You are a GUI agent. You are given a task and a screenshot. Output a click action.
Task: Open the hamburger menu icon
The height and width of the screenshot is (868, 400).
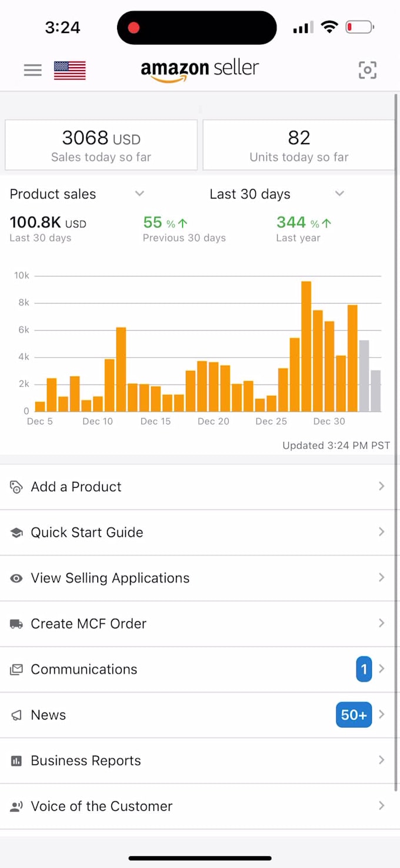click(x=32, y=70)
